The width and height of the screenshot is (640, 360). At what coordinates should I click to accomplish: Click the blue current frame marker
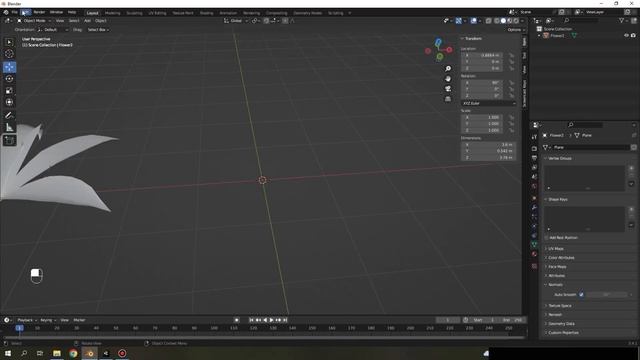[19, 328]
